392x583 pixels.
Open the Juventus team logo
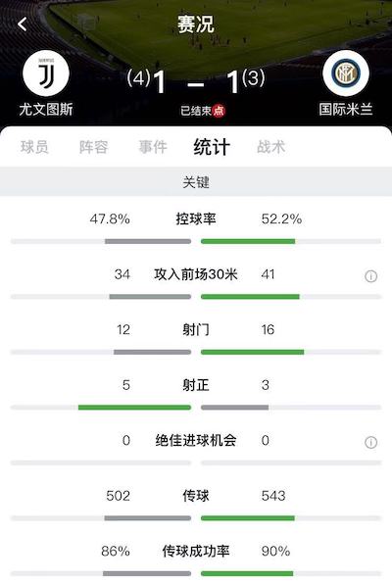pyautogui.click(x=46, y=73)
